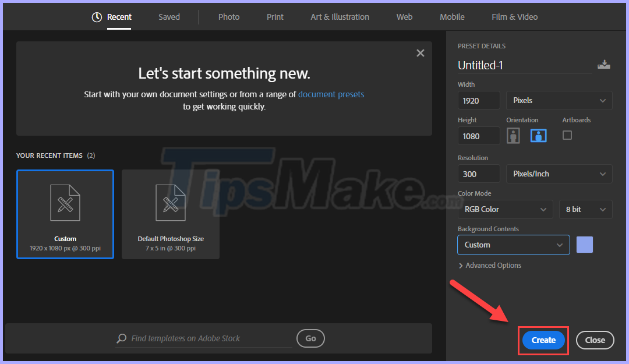Click the Default Photoshop Size preset icon
629x364 pixels.
(x=170, y=202)
